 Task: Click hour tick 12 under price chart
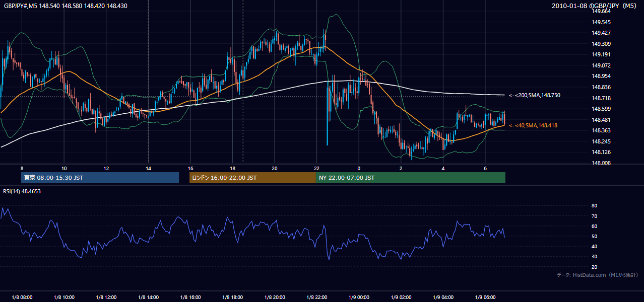click(106, 168)
